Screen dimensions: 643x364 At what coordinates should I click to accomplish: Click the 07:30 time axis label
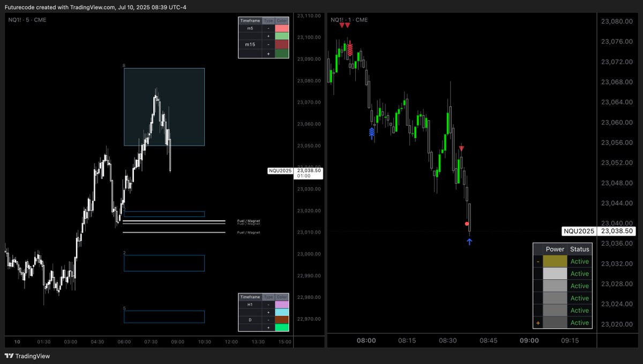(x=151, y=342)
